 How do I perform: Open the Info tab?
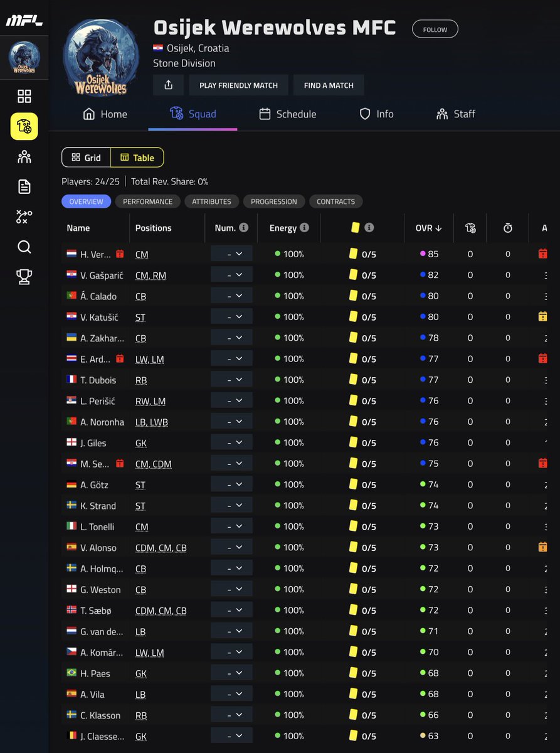tap(376, 114)
